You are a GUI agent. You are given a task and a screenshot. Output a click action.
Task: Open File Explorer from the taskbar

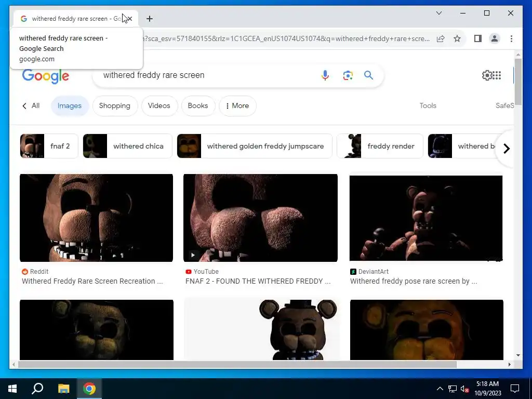63,389
